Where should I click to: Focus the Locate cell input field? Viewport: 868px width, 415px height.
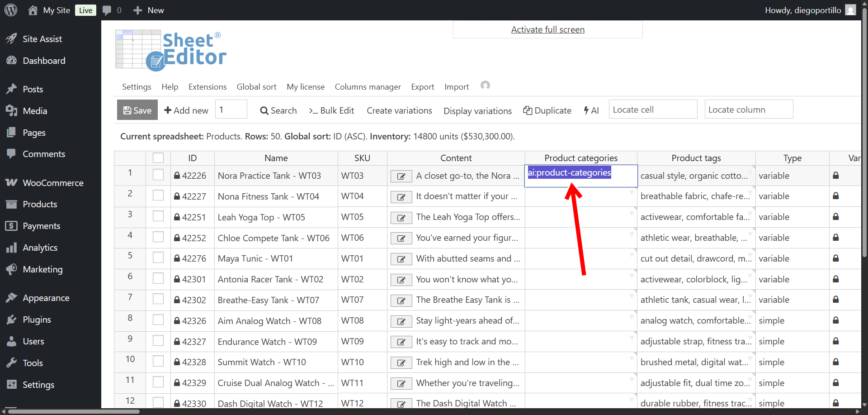652,110
